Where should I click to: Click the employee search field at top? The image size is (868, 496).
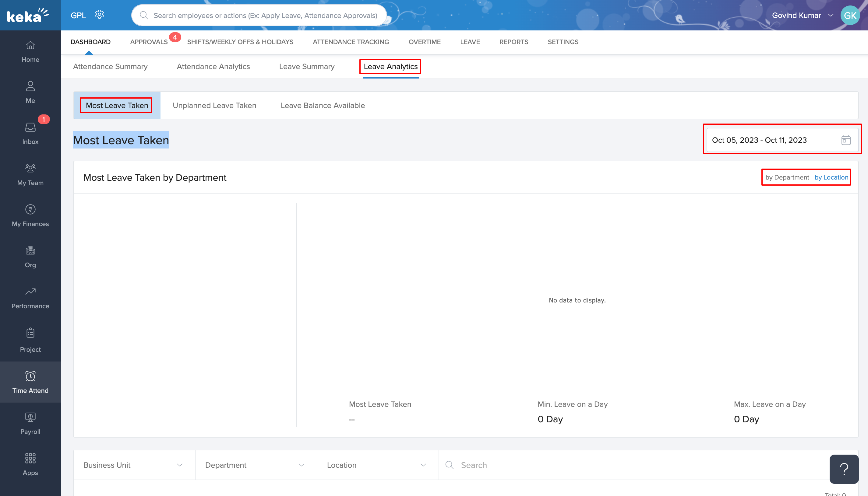265,15
